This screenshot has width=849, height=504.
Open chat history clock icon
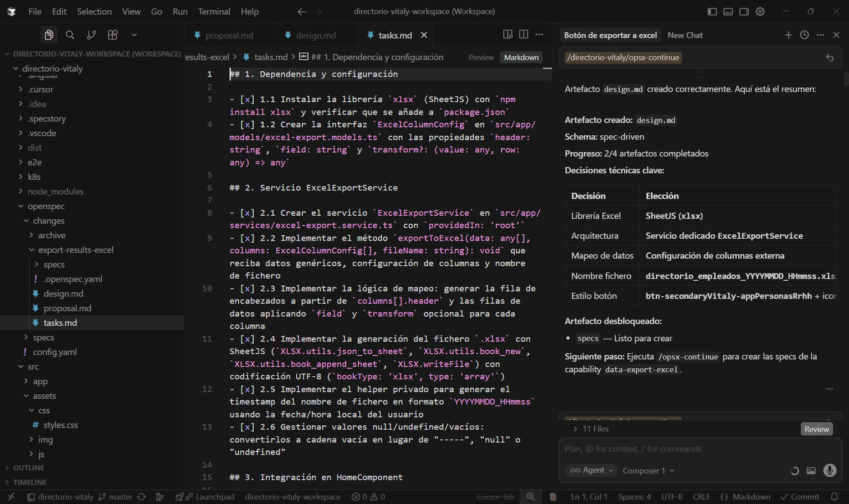[x=804, y=35]
